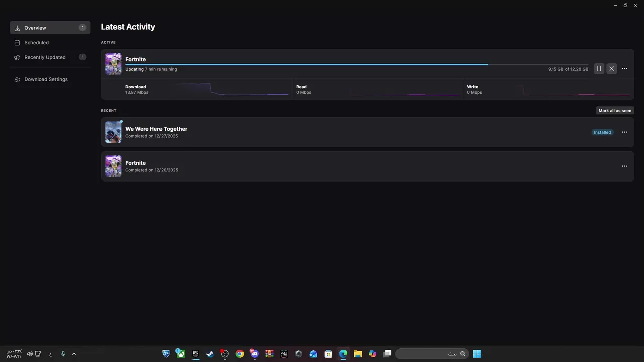The height and width of the screenshot is (362, 644).
Task: Open more options for updating Fortnite
Action: 624,69
